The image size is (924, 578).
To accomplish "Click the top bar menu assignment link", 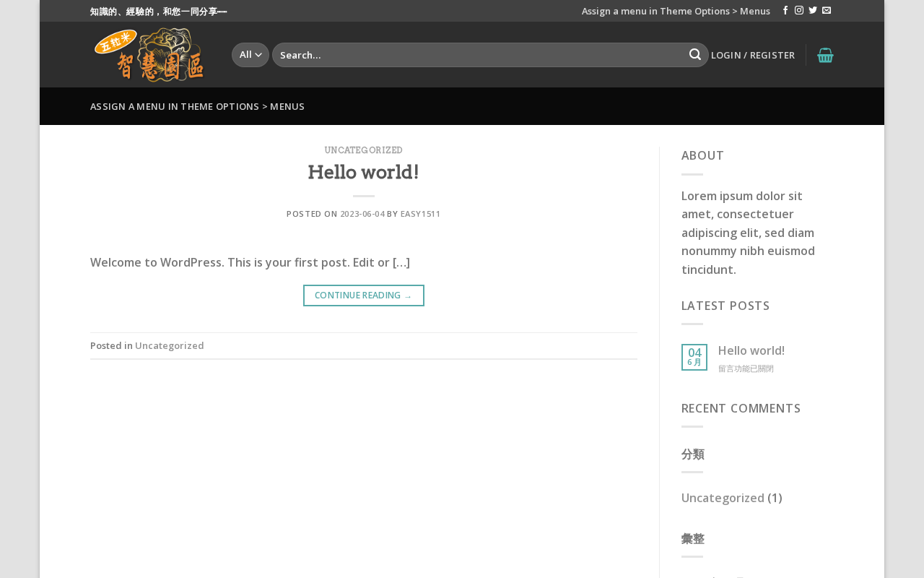I will 676,11.
